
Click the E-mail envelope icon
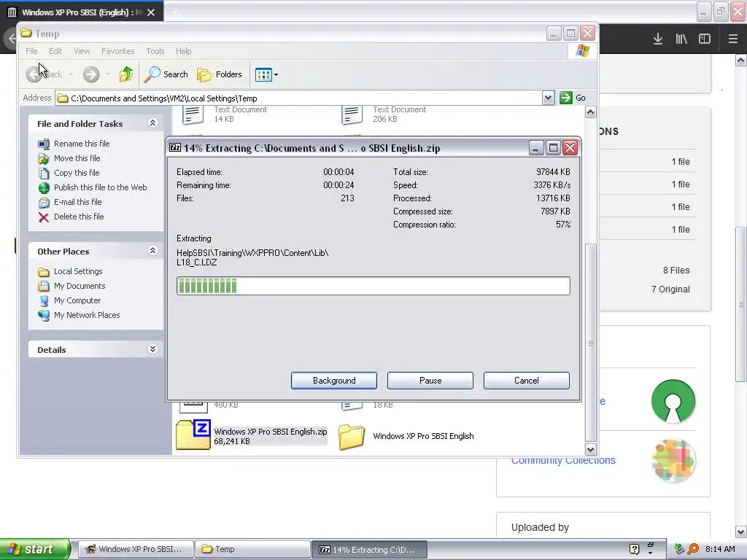tap(44, 203)
